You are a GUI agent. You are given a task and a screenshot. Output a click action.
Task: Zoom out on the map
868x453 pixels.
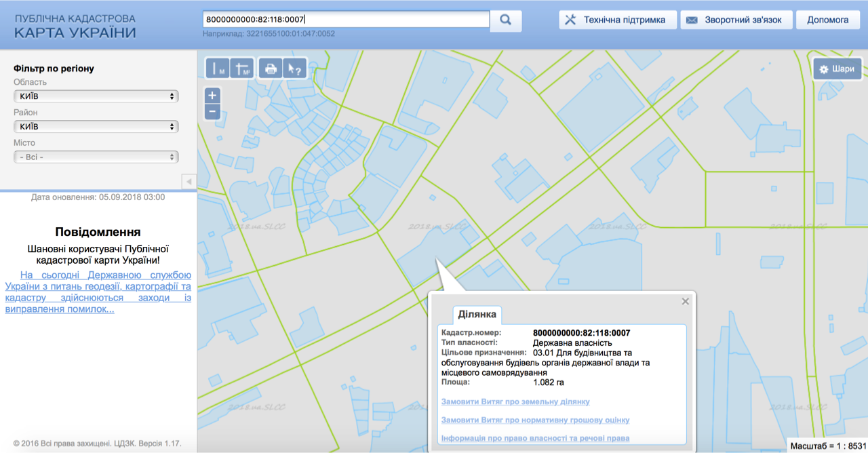[x=212, y=111]
